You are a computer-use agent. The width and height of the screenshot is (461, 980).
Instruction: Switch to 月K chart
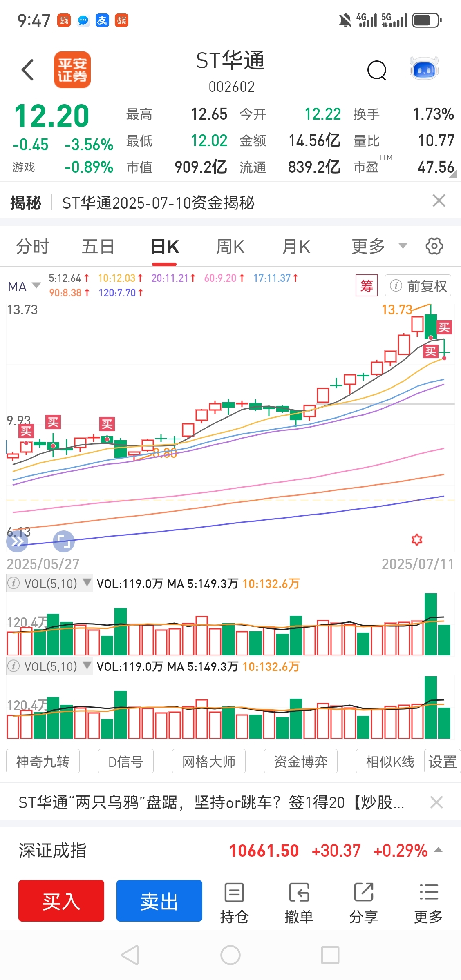point(296,247)
